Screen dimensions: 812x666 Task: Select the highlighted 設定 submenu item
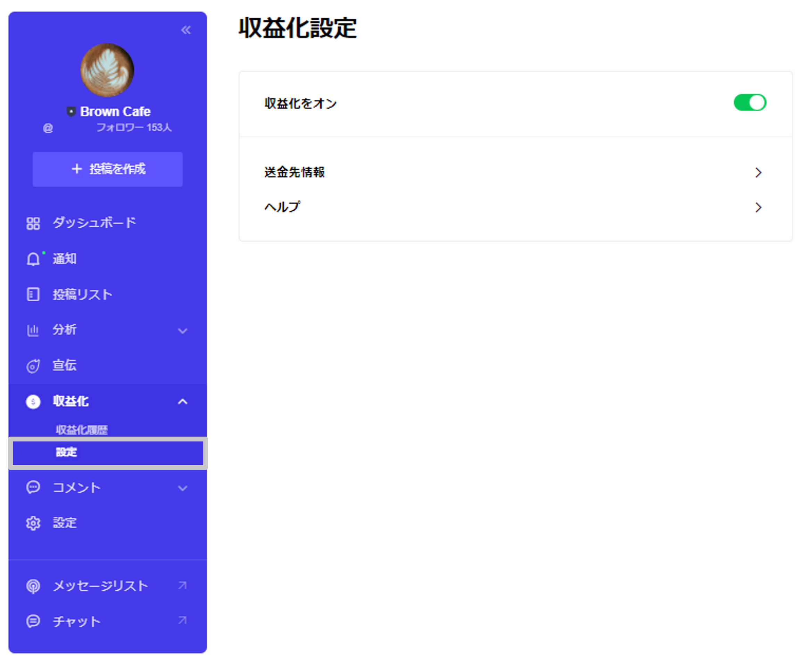point(67,452)
